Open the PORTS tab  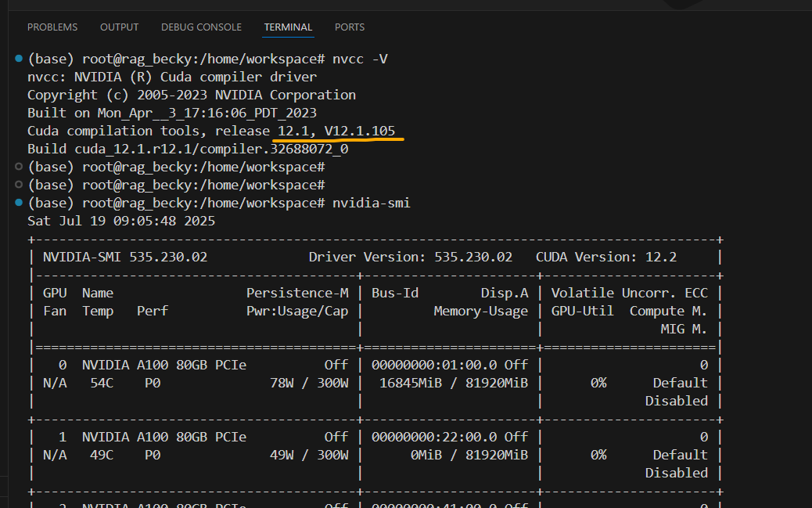[x=350, y=27]
